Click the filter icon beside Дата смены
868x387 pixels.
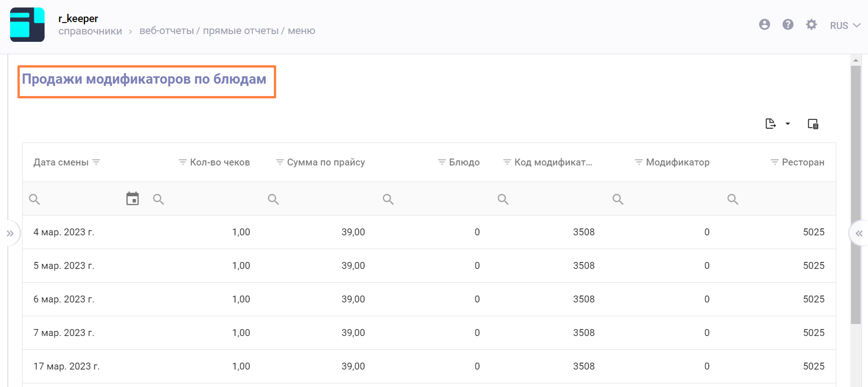(96, 162)
